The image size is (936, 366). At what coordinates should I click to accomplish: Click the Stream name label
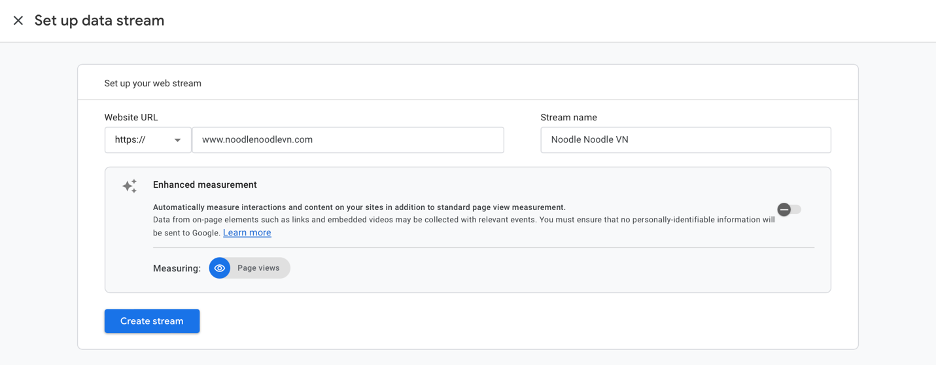(568, 118)
